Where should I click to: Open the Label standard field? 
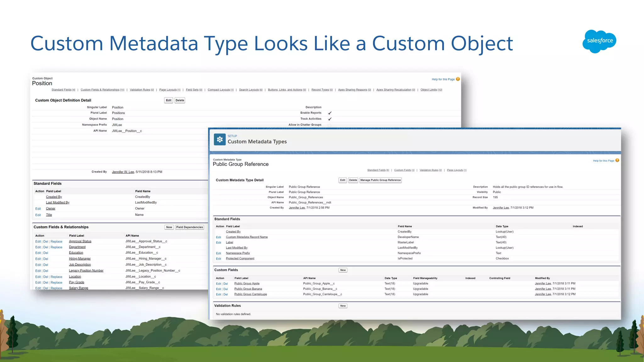230,242
